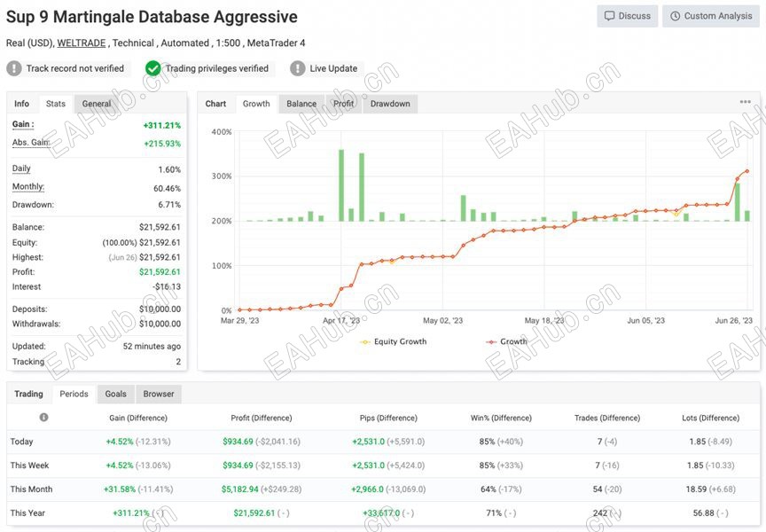Image resolution: width=766 pixels, height=532 pixels.
Task: Open the WELTRADE broker link
Action: tap(81, 43)
